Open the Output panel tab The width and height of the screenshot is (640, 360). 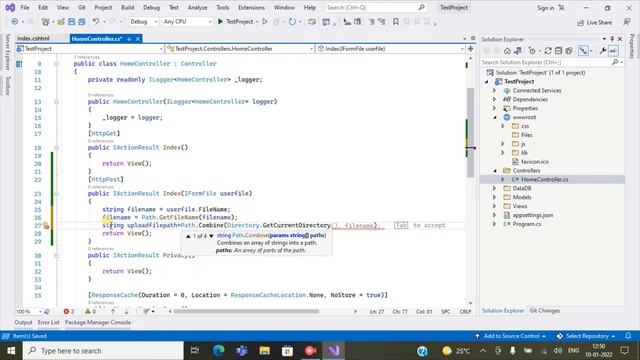pos(23,322)
